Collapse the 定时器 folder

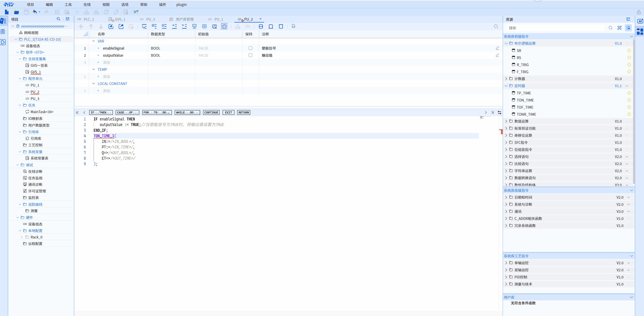506,86
